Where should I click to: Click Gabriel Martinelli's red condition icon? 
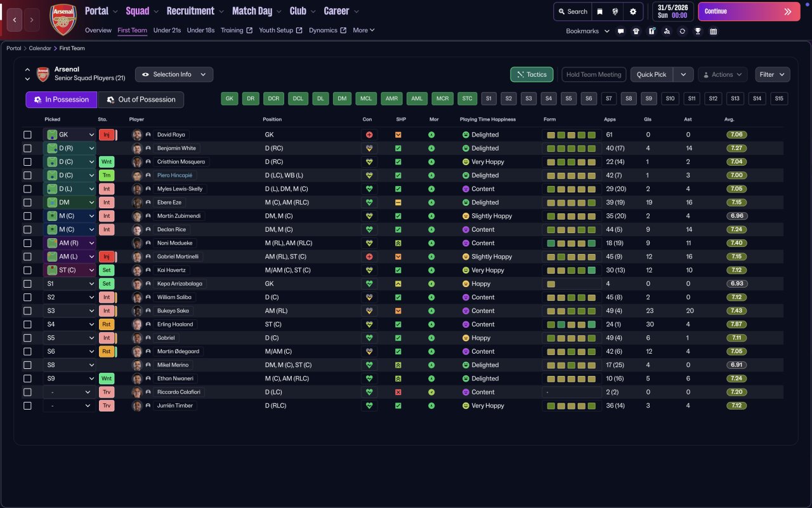tap(369, 257)
